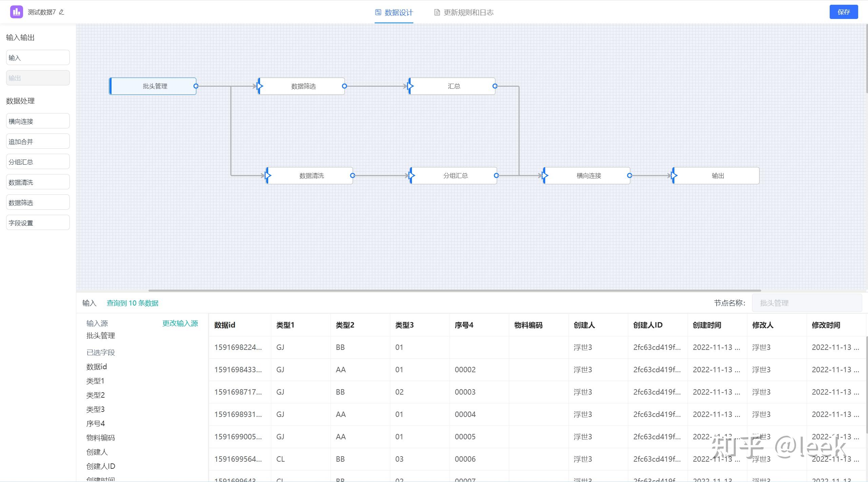Viewport: 868px width, 482px height.
Task: Choose 字段设置 from data processing list
Action: click(38, 223)
